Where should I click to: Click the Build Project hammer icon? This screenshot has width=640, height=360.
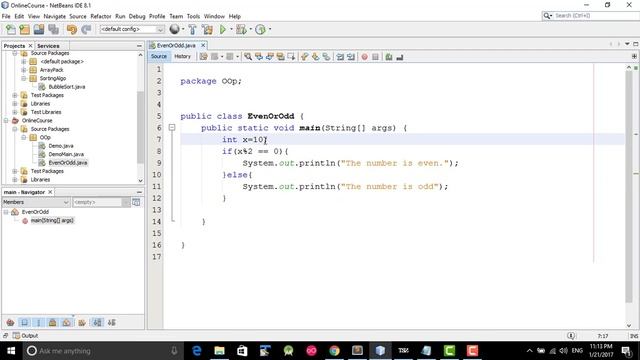[192, 29]
